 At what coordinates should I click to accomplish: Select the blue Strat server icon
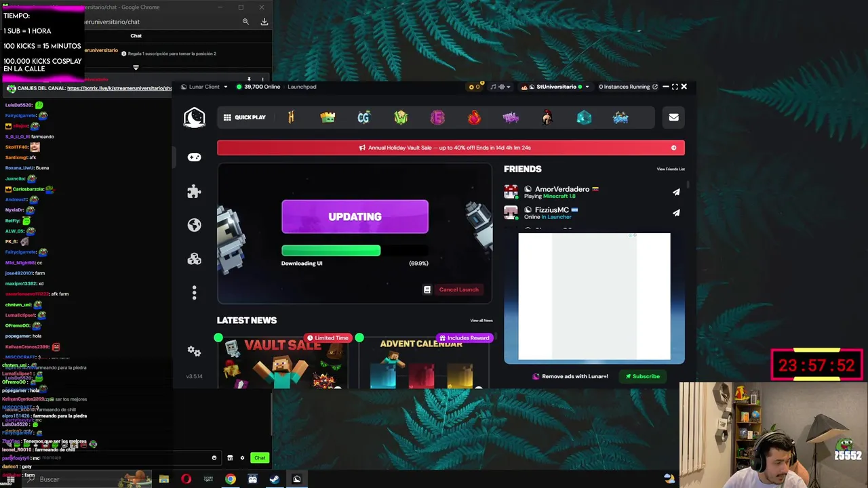pos(620,117)
